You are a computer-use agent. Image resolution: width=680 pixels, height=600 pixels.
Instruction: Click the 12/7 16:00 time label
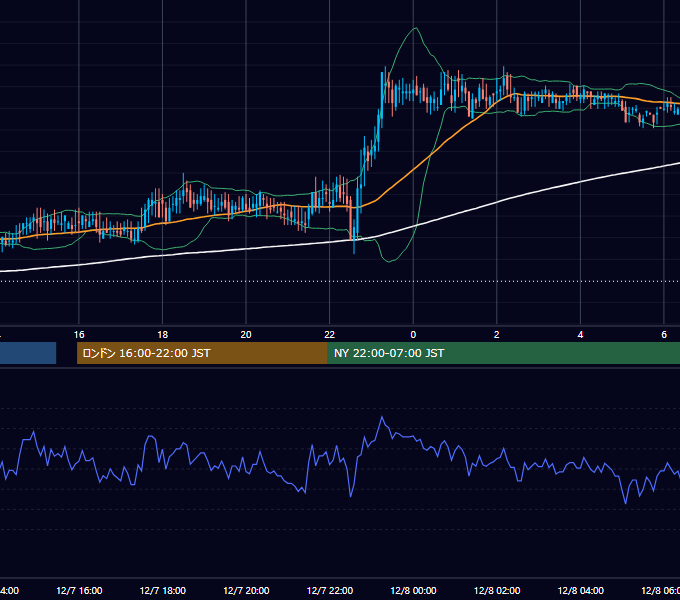[x=79, y=590]
